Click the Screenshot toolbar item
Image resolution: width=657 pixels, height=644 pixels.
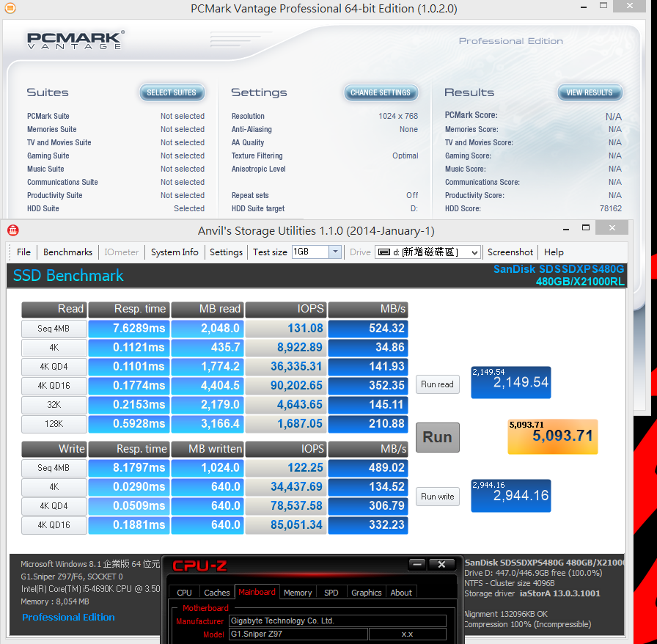click(510, 252)
